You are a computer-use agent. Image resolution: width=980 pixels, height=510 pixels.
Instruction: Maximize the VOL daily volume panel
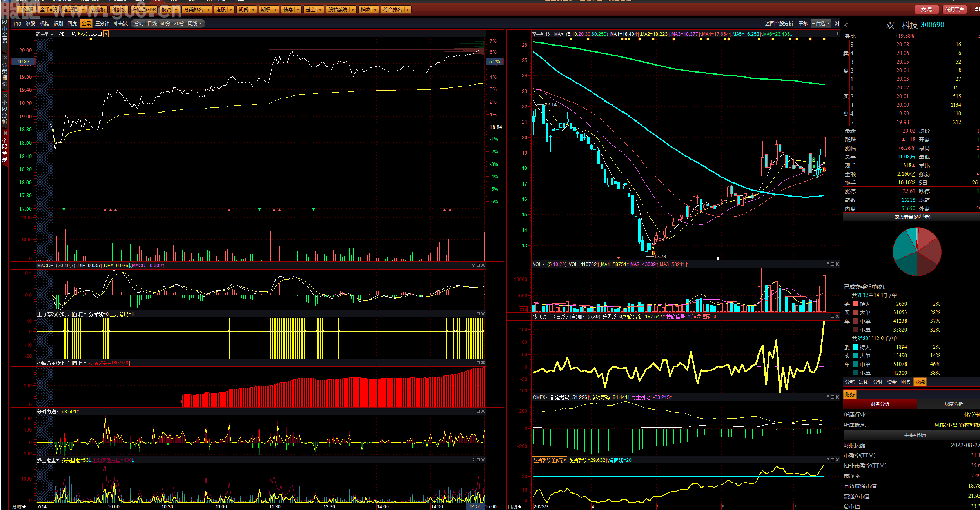pyautogui.click(x=833, y=264)
